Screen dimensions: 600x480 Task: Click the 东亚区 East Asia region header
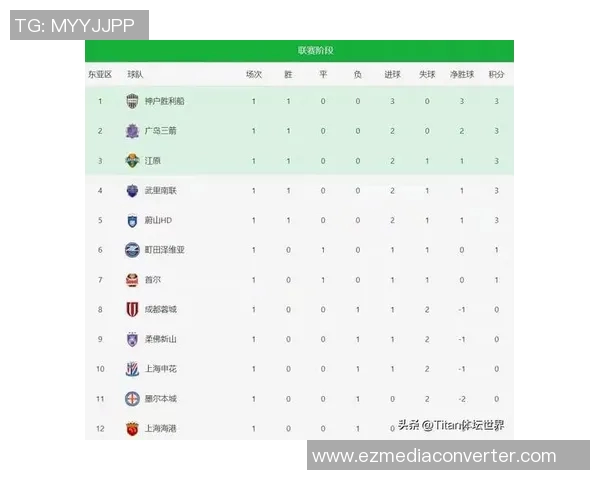pyautogui.click(x=99, y=75)
